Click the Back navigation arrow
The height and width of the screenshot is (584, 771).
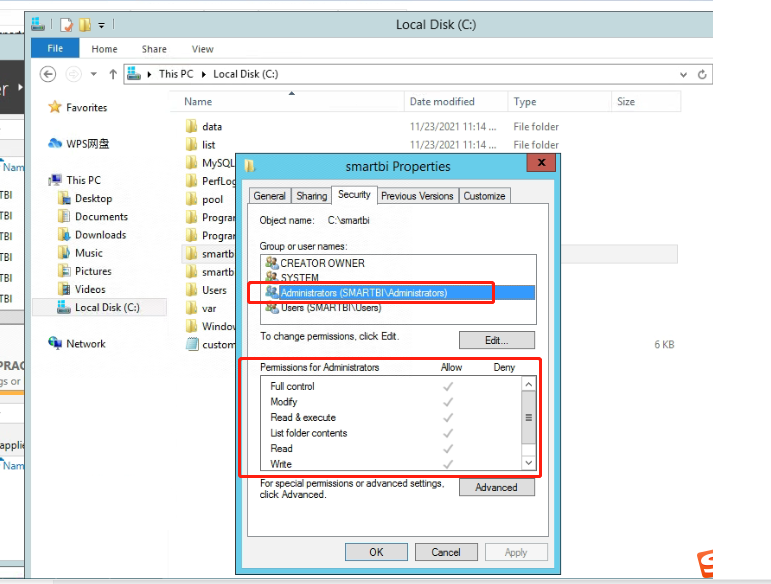(48, 74)
